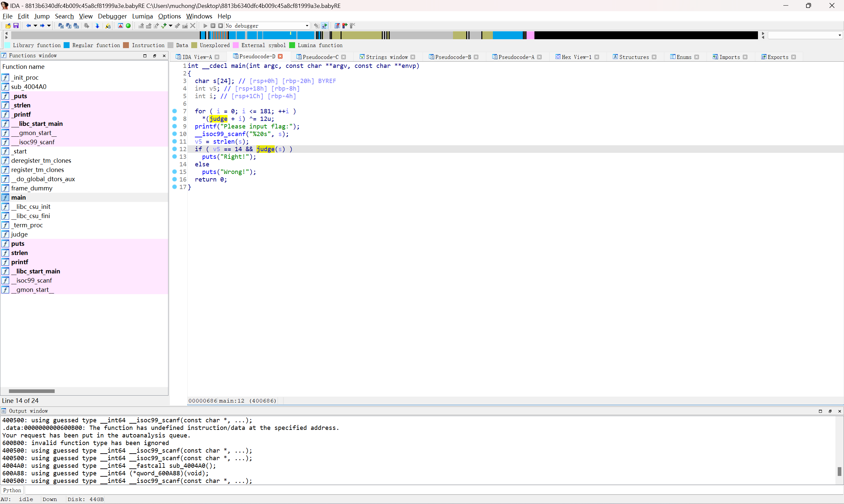Start process with the play icon
The image size is (844, 504).
[x=205, y=26]
